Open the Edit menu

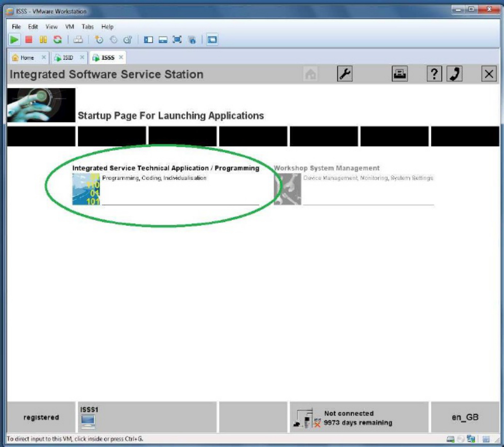point(33,27)
